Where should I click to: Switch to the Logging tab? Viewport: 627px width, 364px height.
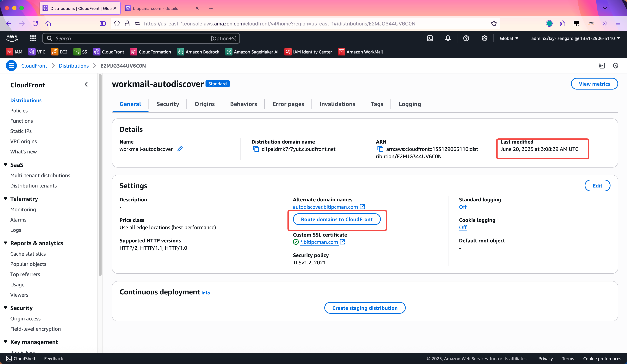tap(410, 104)
